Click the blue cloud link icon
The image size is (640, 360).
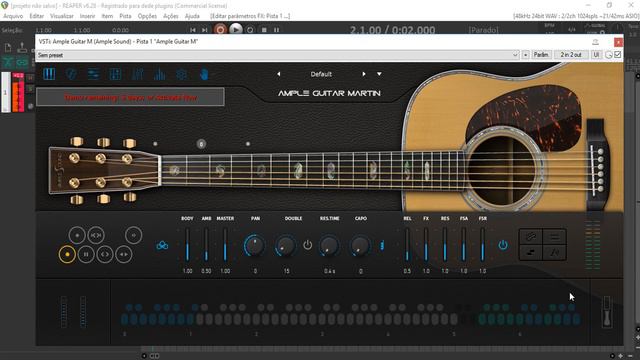pyautogui.click(x=162, y=245)
